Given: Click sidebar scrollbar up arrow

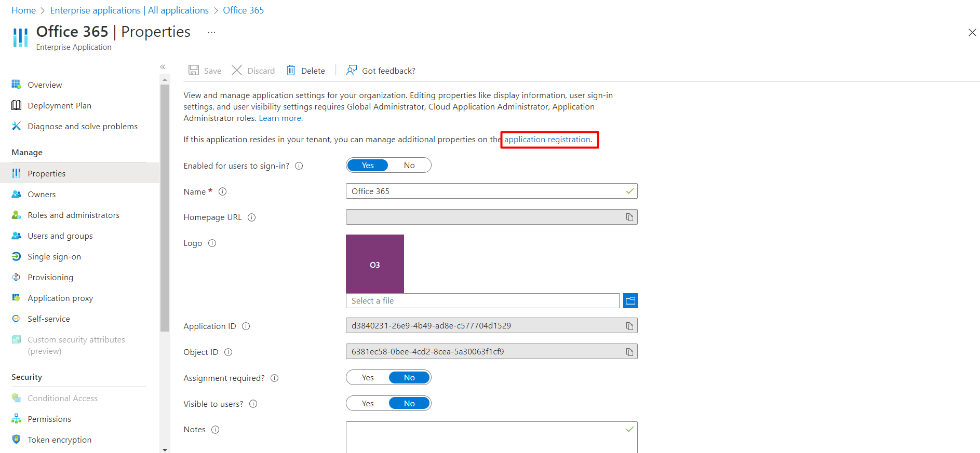Looking at the screenshot, I should point(165,79).
